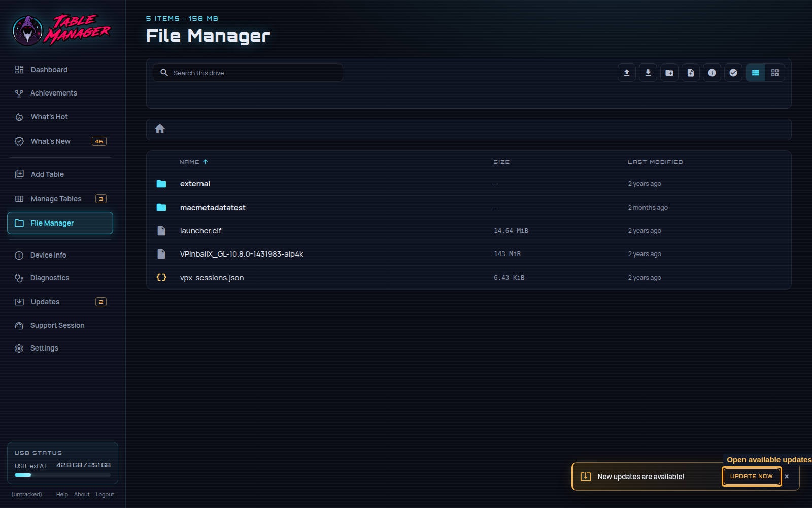
Task: Sort files by Name column
Action: [x=194, y=162]
